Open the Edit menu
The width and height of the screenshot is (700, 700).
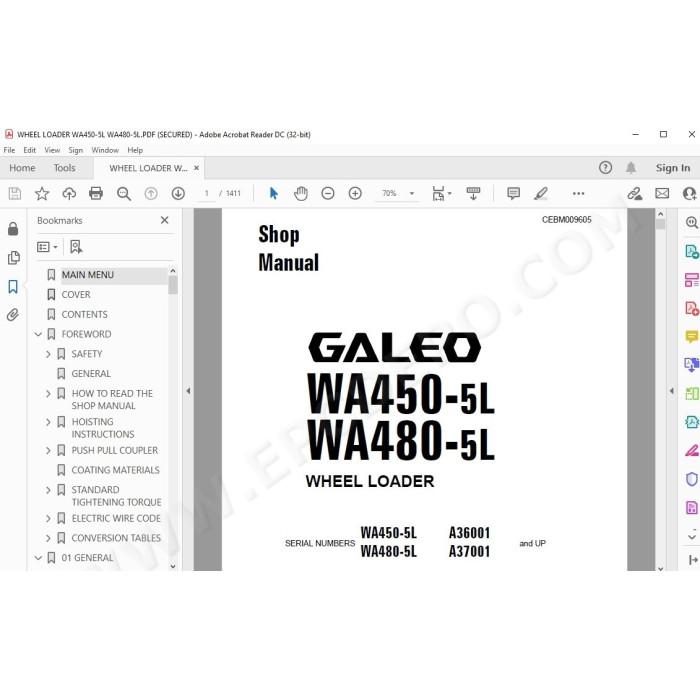tap(29, 150)
